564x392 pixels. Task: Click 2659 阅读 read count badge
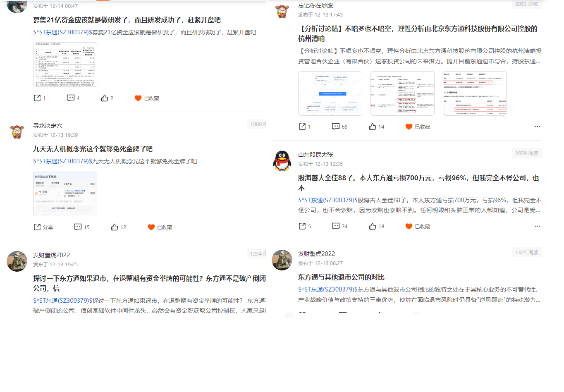point(526,153)
